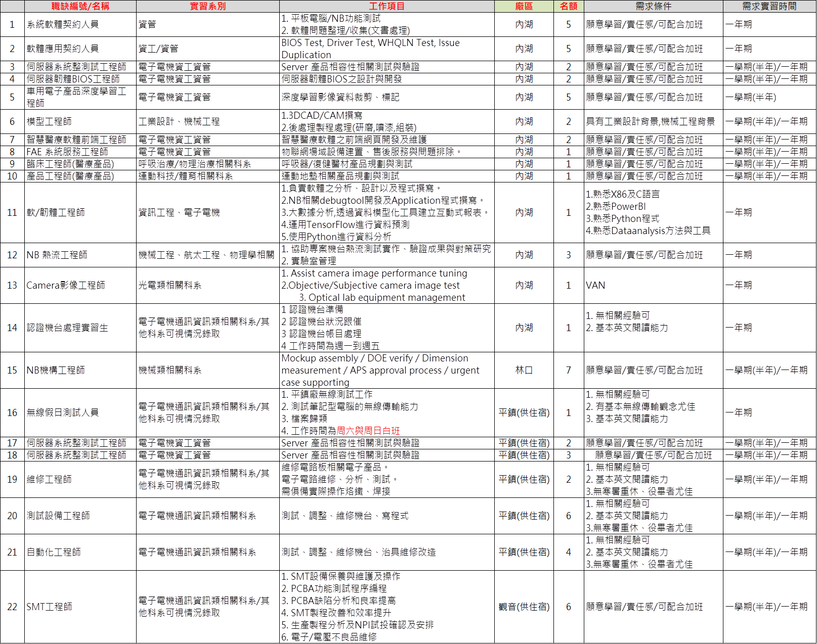Select the green 廠區 header cell
Viewport: 817px width, 644px height.
click(x=524, y=6)
